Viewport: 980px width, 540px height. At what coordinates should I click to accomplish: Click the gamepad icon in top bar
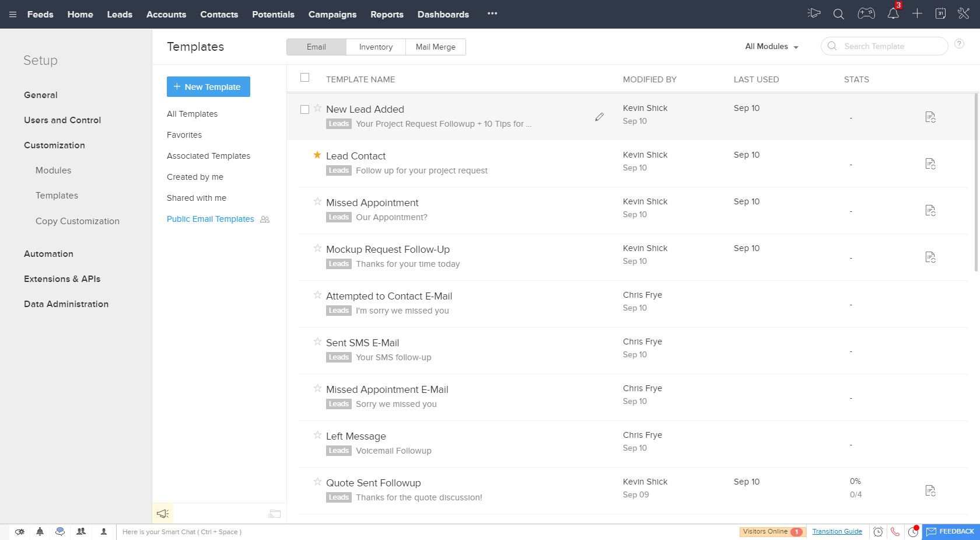(866, 14)
